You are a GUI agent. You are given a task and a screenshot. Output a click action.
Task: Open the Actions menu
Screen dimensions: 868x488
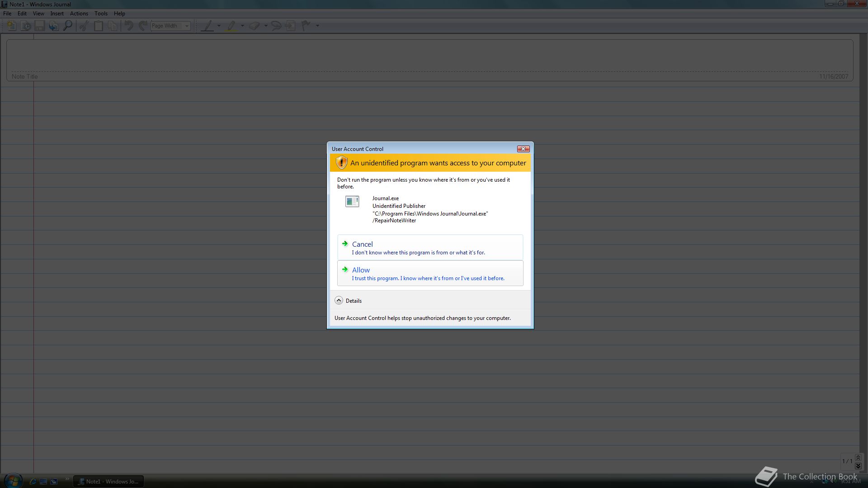click(x=79, y=14)
